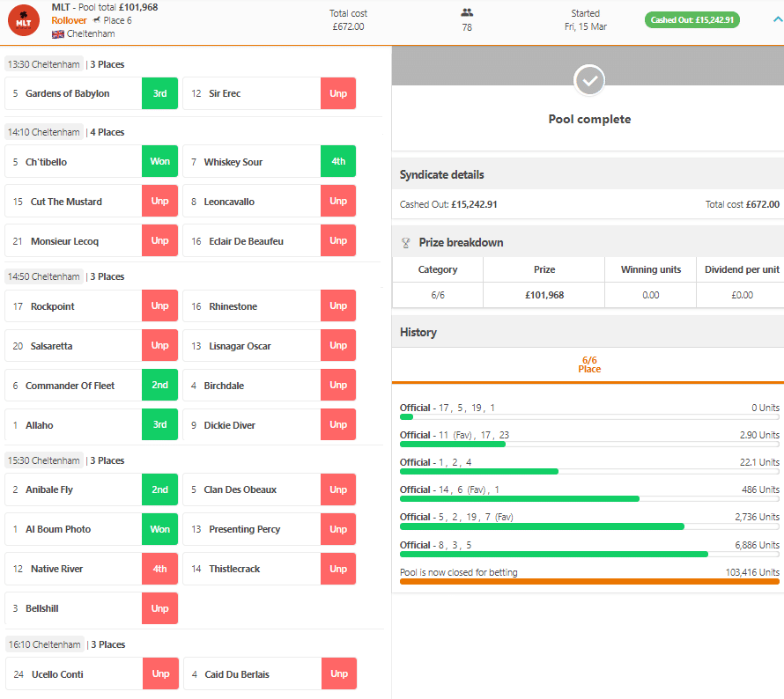Open the 13:30 Cheltenham race header
This screenshot has width=784, height=699.
pos(44,64)
